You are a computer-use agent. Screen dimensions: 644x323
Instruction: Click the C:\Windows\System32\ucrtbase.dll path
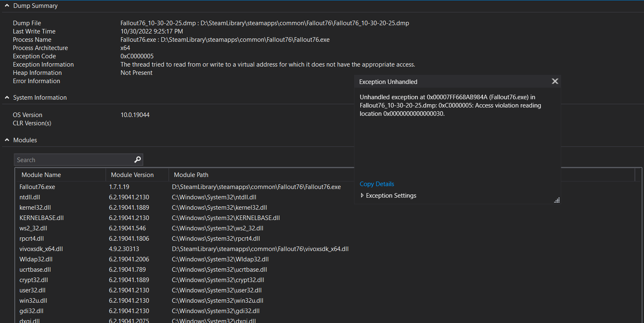coord(219,270)
